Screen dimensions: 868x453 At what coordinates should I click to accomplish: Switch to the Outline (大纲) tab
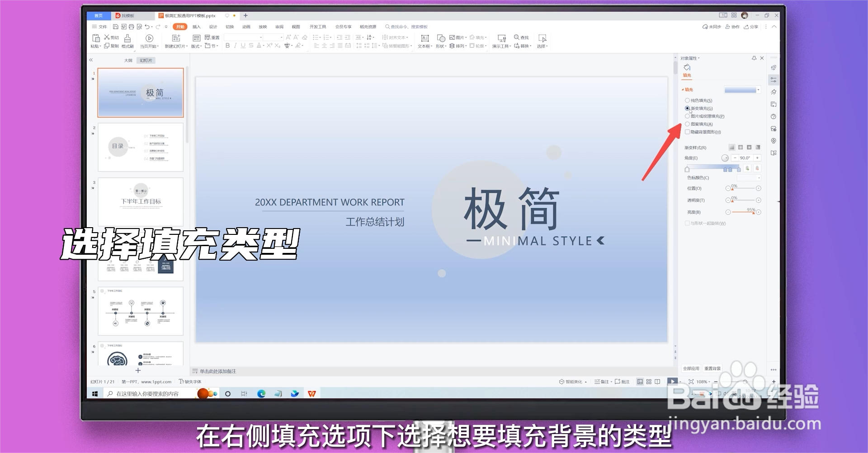coord(128,60)
